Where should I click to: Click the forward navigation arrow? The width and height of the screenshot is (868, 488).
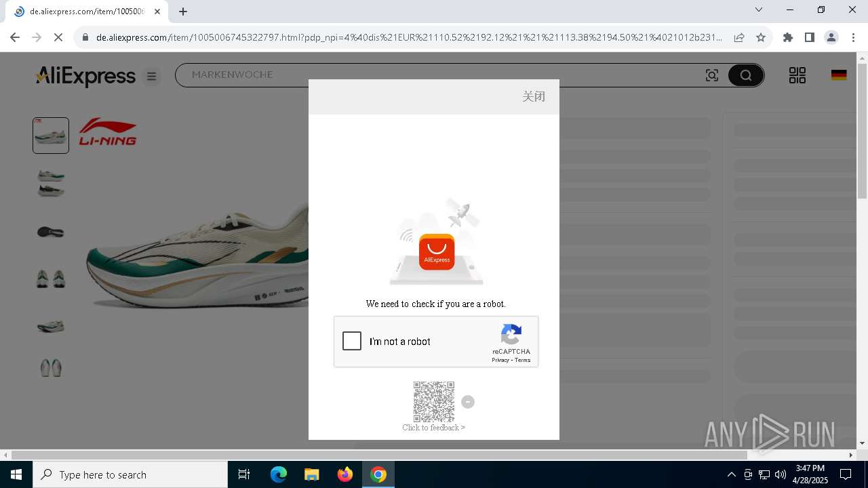pos(37,37)
